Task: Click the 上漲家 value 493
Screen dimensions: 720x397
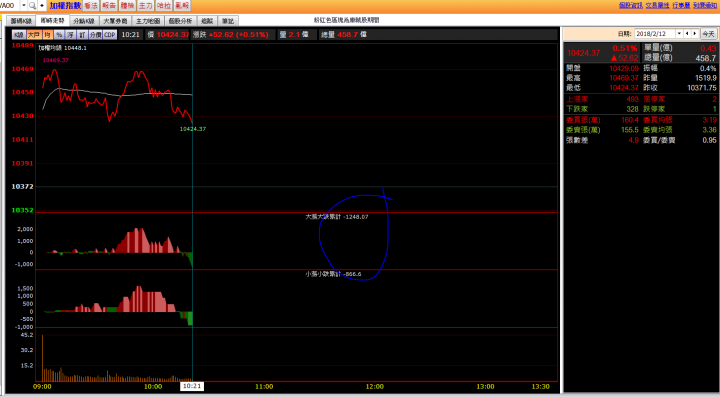Action: [x=632, y=99]
